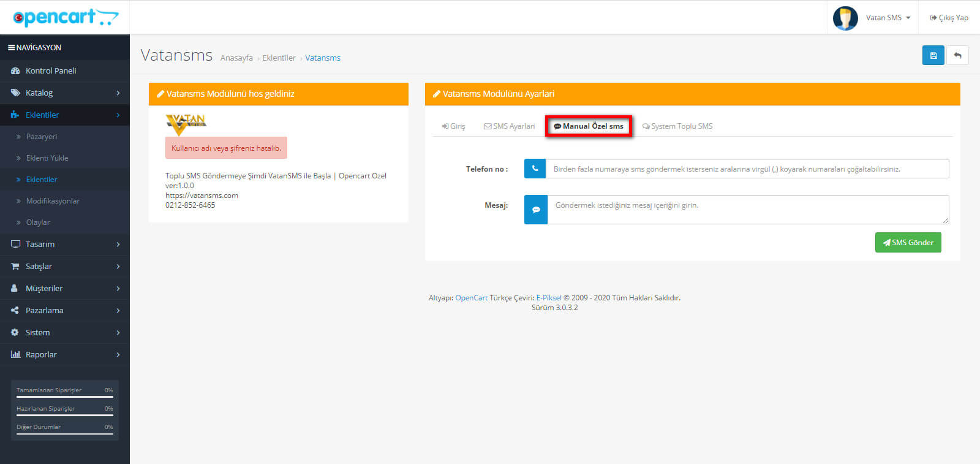980x464 pixels.
Task: Click the Sistem gear icon
Action: (x=15, y=332)
